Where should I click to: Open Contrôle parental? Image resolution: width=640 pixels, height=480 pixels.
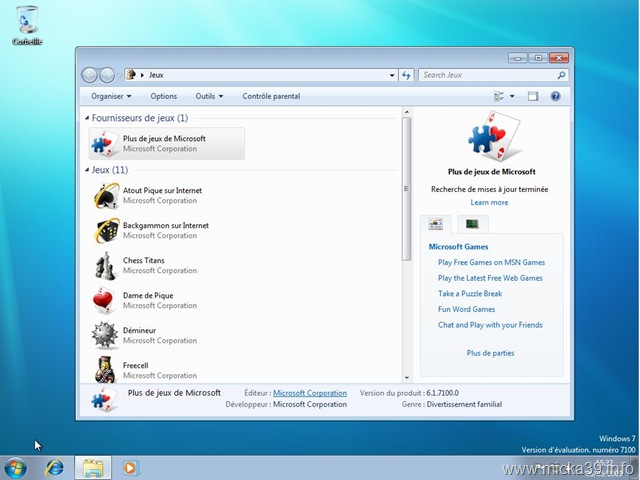tap(271, 96)
